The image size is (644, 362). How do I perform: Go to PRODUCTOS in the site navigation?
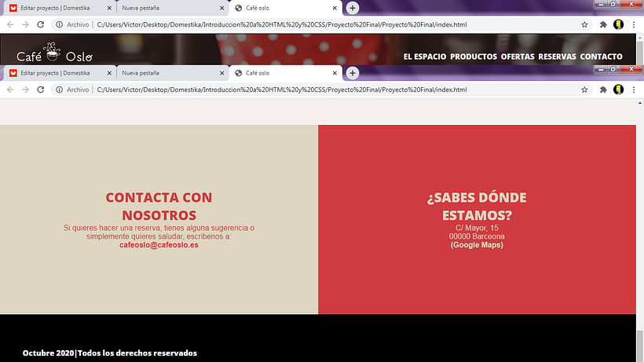point(474,57)
